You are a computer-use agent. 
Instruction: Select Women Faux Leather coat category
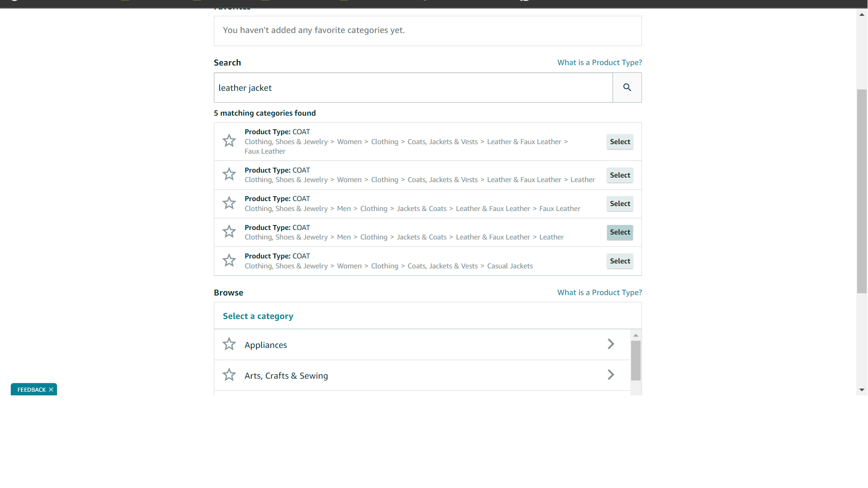(x=620, y=142)
